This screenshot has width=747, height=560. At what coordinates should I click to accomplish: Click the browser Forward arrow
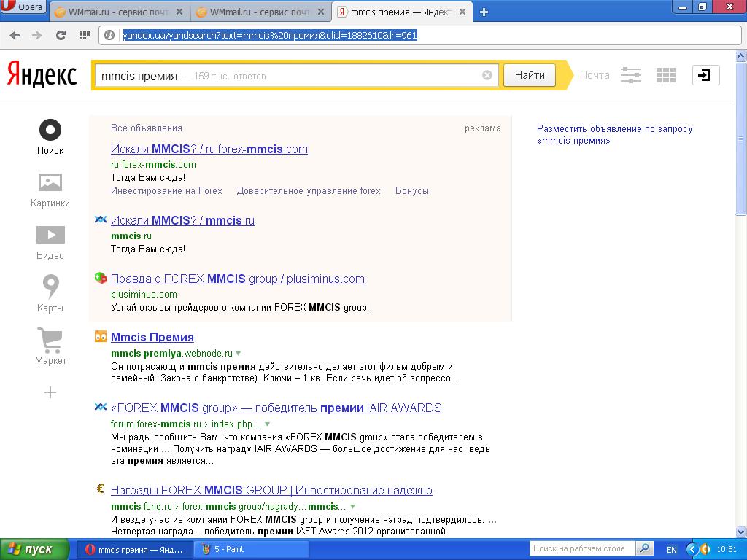[x=37, y=35]
